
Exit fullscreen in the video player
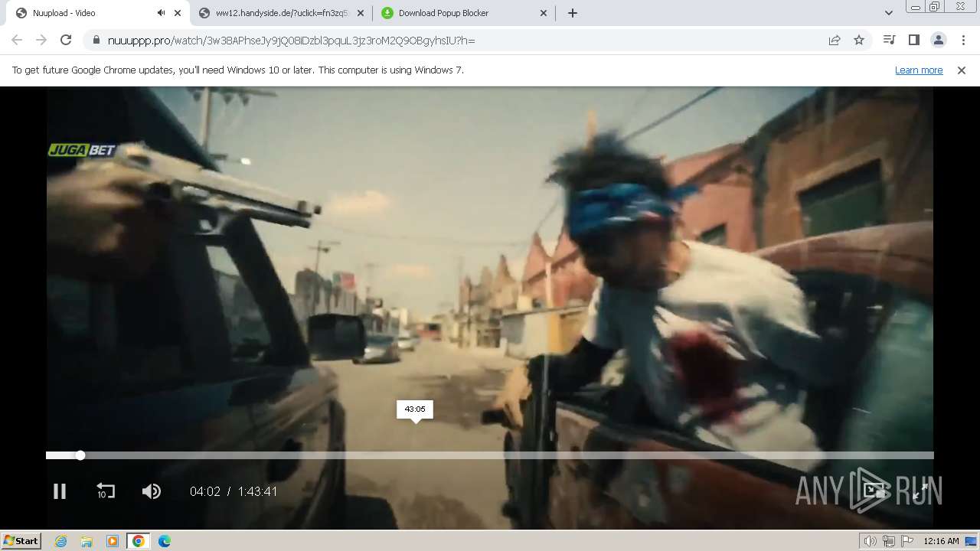[920, 491]
